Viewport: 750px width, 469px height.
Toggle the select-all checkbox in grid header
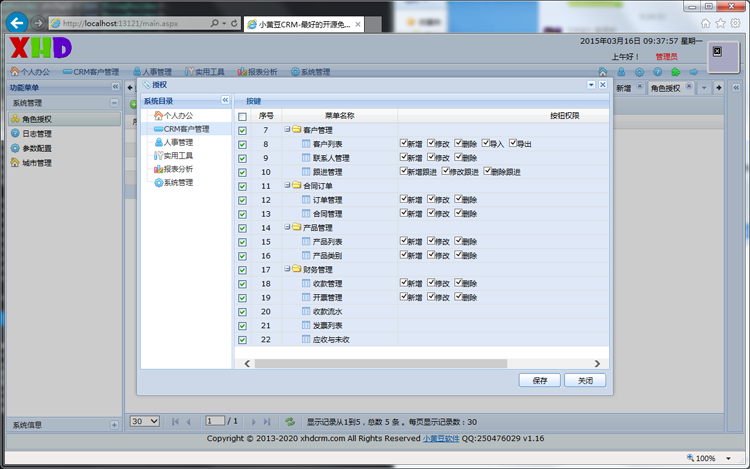click(242, 116)
